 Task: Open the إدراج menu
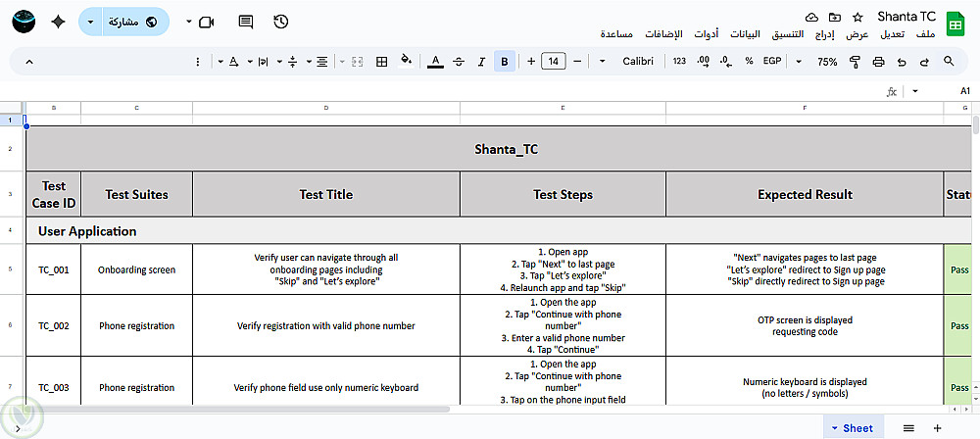tap(824, 33)
